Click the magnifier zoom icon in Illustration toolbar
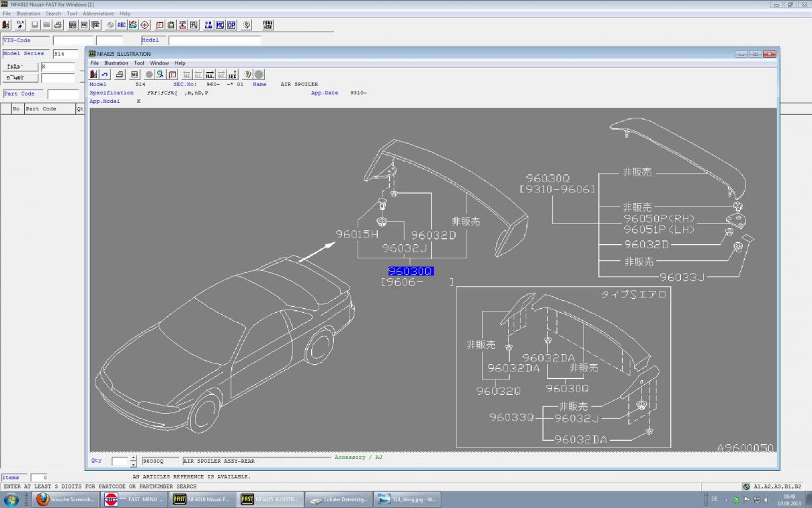 pos(161,75)
